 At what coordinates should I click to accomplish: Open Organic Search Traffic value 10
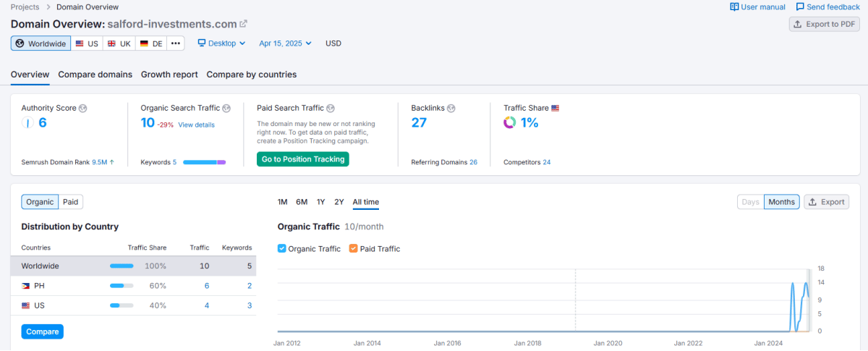point(148,122)
